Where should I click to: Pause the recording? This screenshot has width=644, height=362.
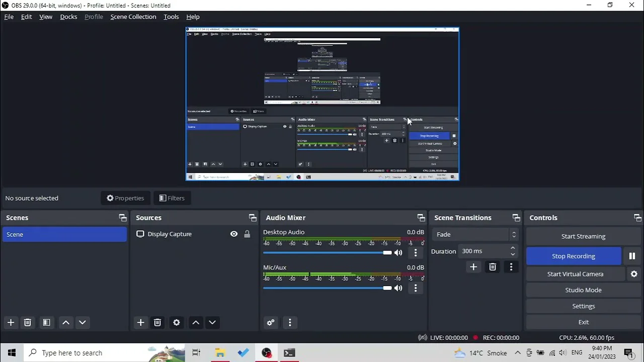point(632,256)
